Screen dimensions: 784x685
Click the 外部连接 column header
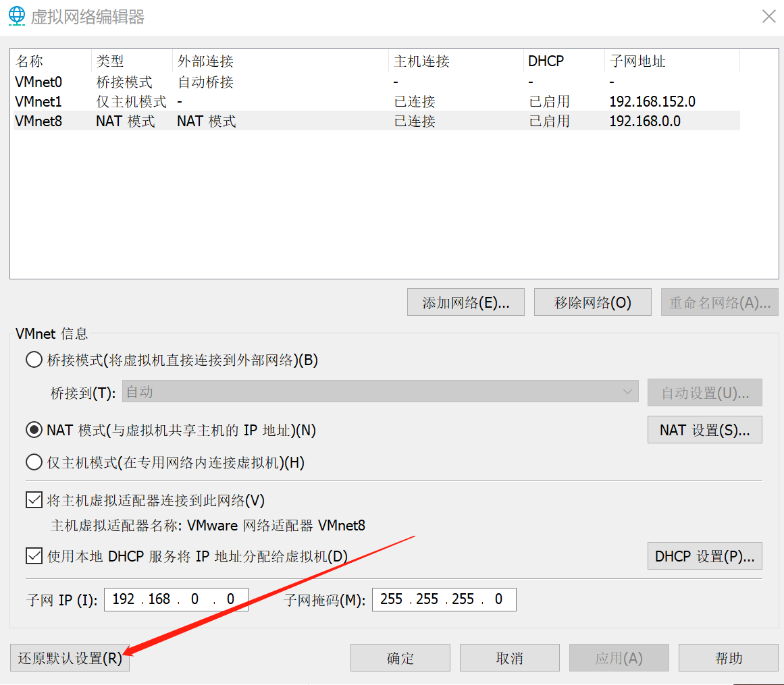280,61
